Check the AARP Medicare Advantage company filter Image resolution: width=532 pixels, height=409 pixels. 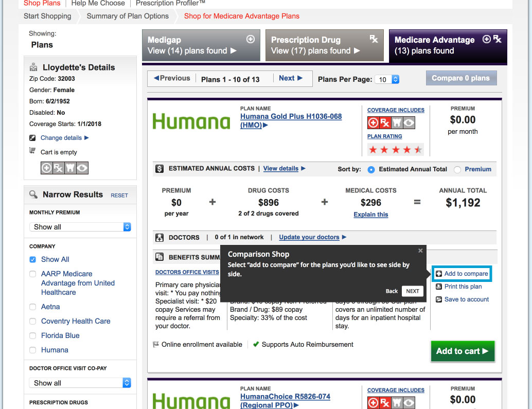coord(32,274)
